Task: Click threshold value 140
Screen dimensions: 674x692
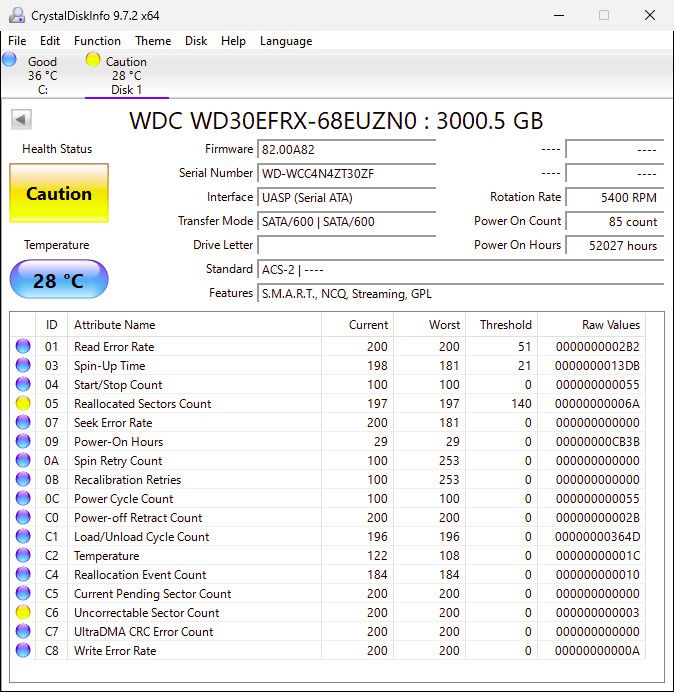Action: tap(521, 404)
